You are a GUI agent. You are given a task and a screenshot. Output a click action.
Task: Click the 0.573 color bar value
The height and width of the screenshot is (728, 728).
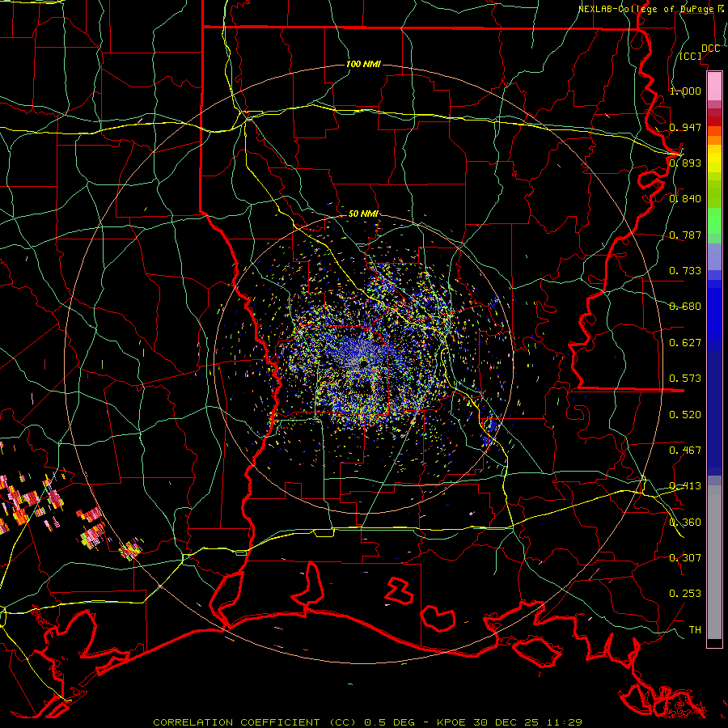coord(685,379)
